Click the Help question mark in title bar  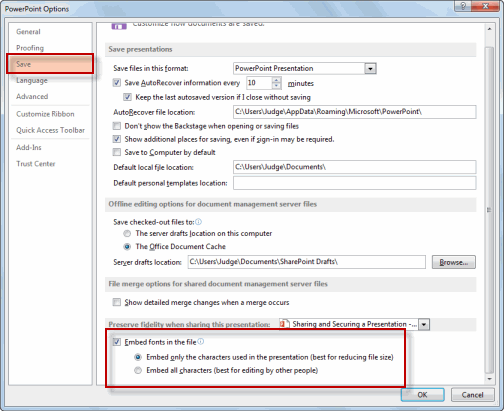[463, 6]
